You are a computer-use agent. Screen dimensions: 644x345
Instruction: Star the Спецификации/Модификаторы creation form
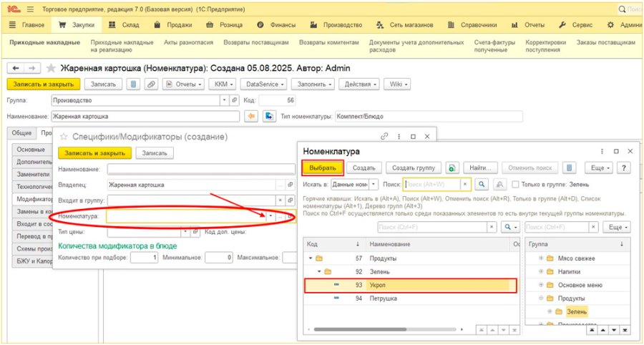64,137
